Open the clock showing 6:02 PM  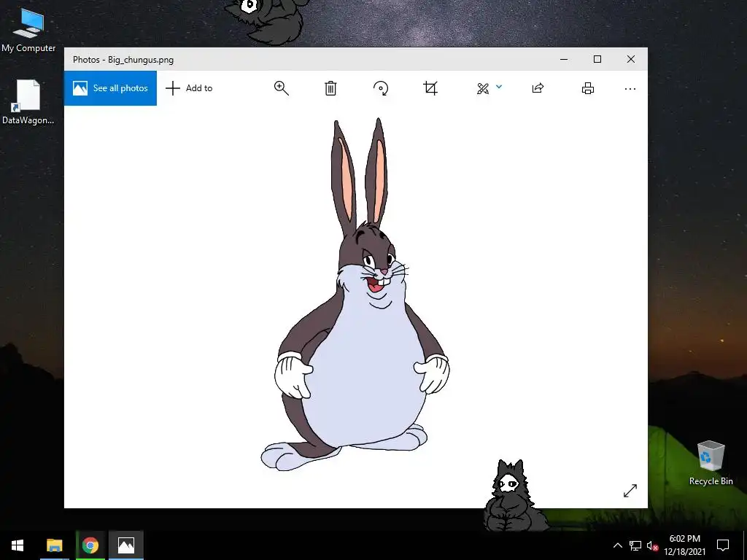click(684, 545)
